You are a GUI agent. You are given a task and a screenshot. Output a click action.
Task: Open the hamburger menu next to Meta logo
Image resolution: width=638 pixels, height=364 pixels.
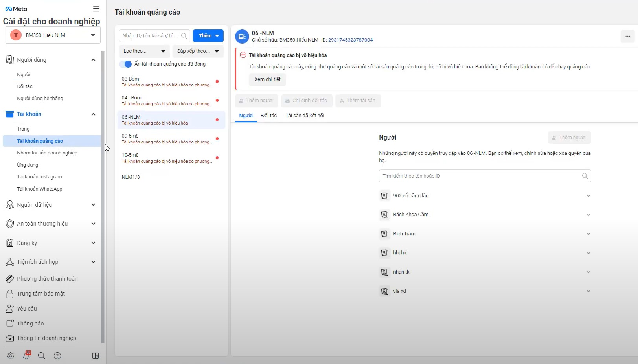(96, 9)
